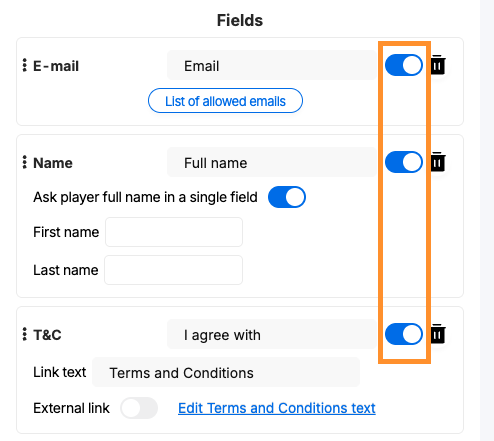Image resolution: width=494 pixels, height=441 pixels.
Task: Focus the First name text box
Action: pos(174,232)
